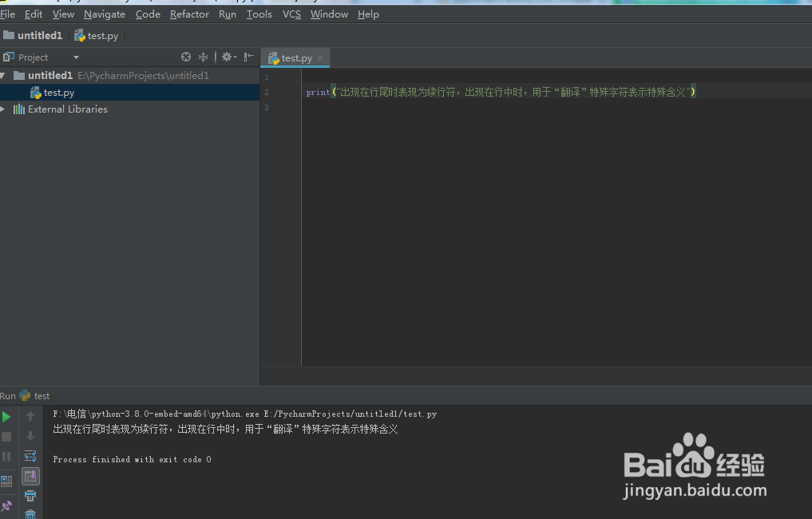Clear the Run console output
This screenshot has width=812, height=519.
pos(30,514)
